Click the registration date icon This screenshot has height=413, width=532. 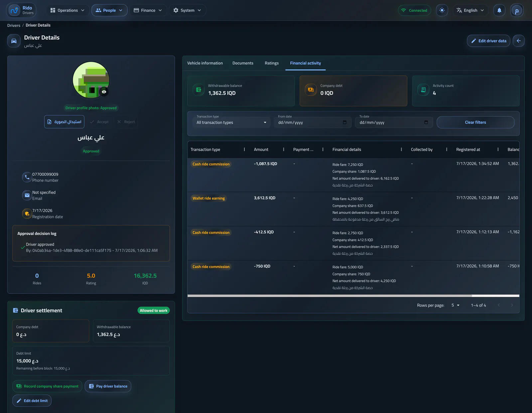tap(27, 214)
